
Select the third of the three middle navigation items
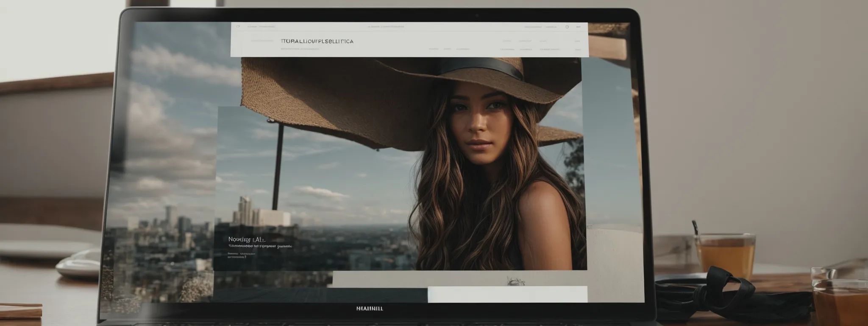point(463,49)
